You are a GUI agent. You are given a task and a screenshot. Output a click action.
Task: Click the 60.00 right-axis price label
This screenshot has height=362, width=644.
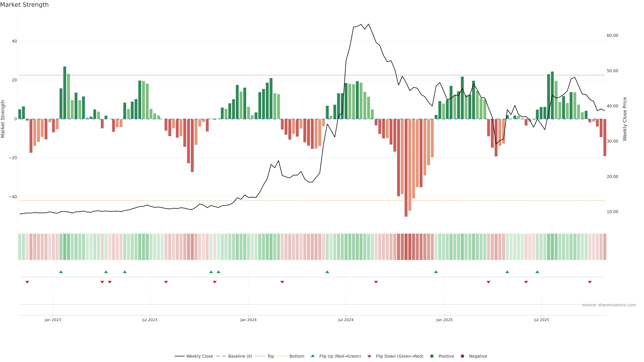coord(612,36)
